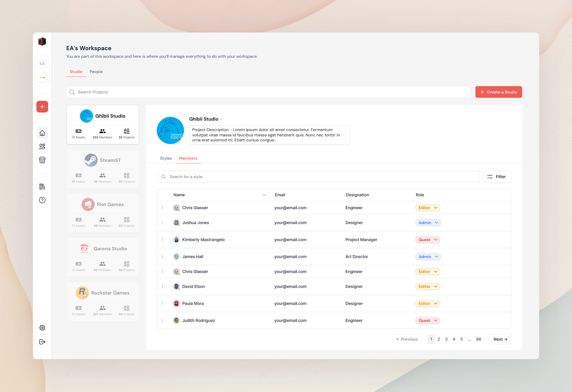Viewport: 572px width, 392px height.
Task: Select the Riot Games studio card
Action: [x=102, y=213]
